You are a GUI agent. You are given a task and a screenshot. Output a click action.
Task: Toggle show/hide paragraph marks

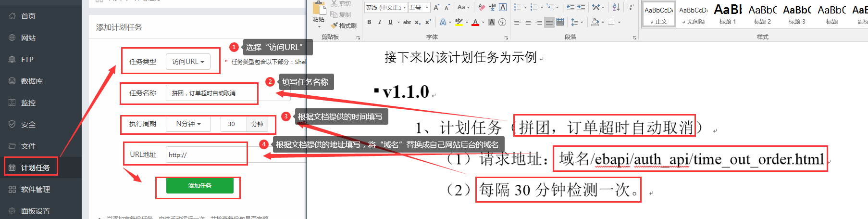coord(631,7)
